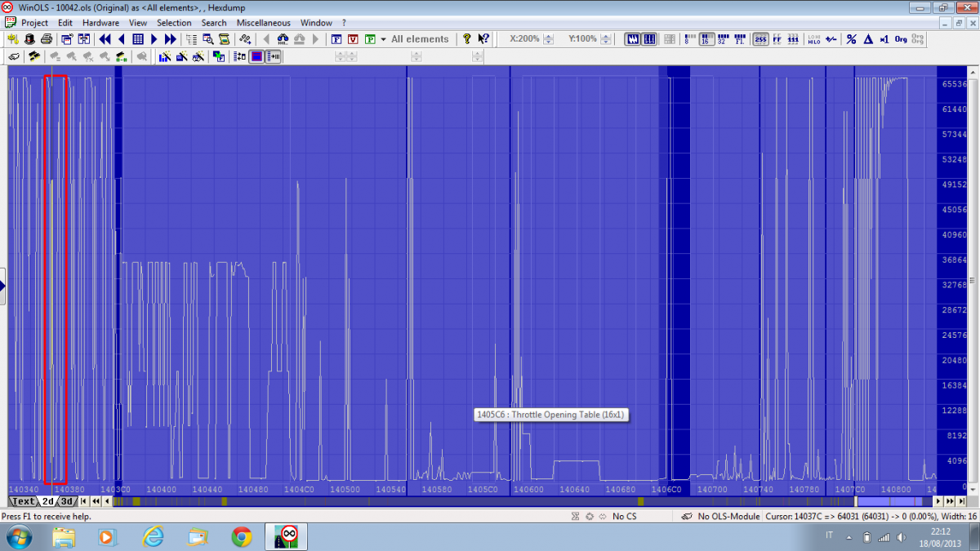Click the plus/minus sign toggle icon
980x551 pixels.
click(831, 38)
